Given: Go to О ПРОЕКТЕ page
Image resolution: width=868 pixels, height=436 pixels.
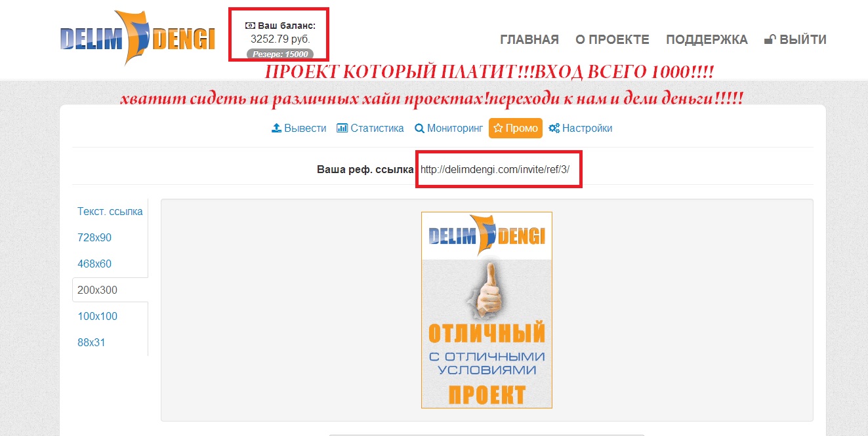Looking at the screenshot, I should point(612,39).
